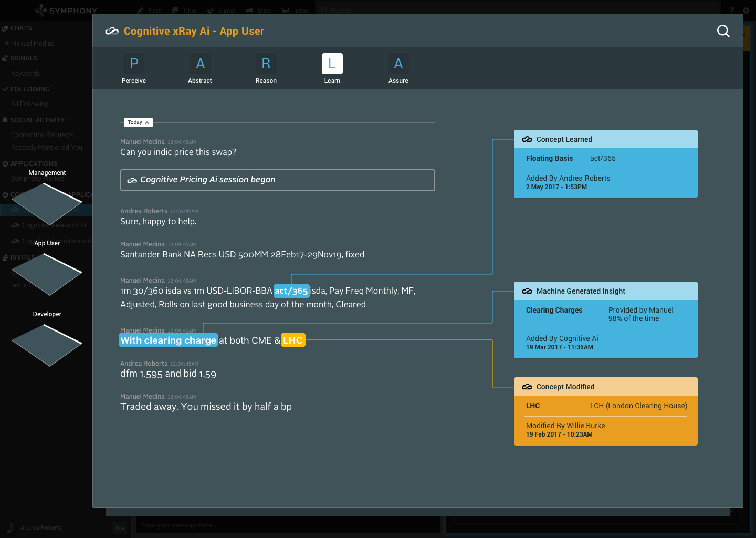Open Manuel Medina chat in sidebar
The height and width of the screenshot is (538, 756).
tap(33, 44)
